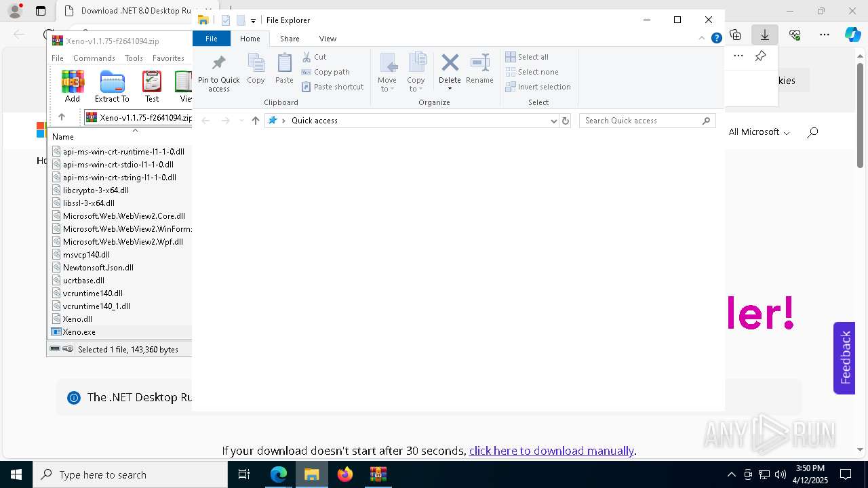Click the volume icon in system tray
Image resolution: width=868 pixels, height=488 pixels.
click(x=781, y=474)
